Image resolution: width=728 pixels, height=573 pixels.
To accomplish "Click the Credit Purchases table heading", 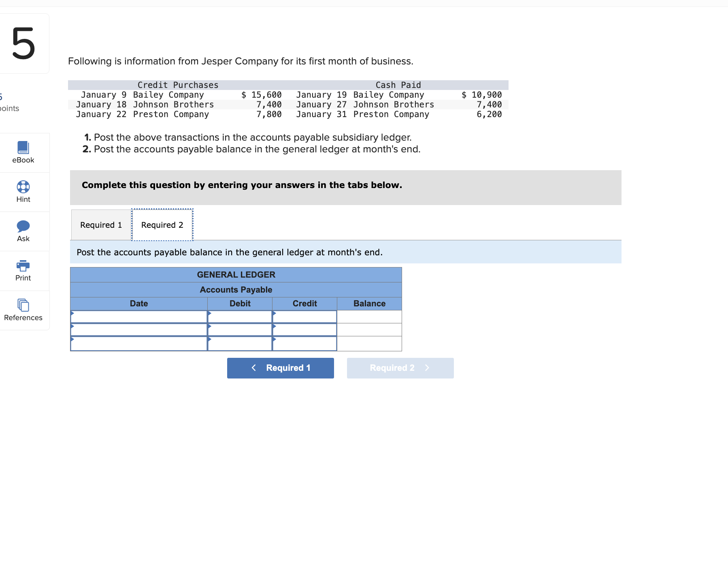I will (x=178, y=85).
